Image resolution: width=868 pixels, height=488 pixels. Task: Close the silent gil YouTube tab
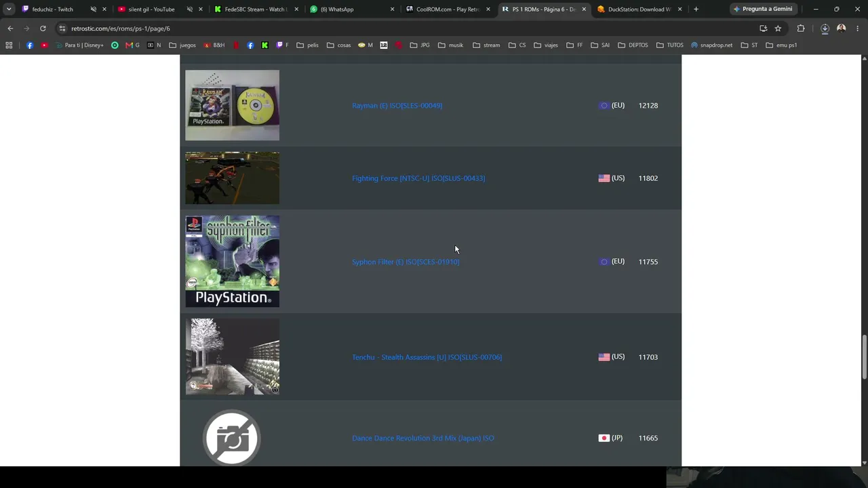click(x=201, y=9)
